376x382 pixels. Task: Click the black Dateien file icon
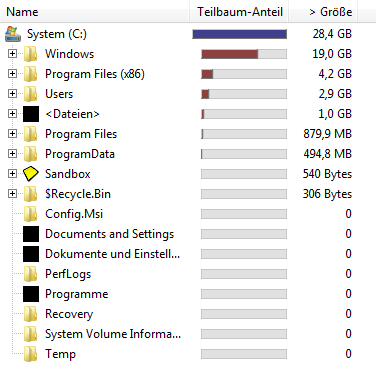[x=31, y=114]
